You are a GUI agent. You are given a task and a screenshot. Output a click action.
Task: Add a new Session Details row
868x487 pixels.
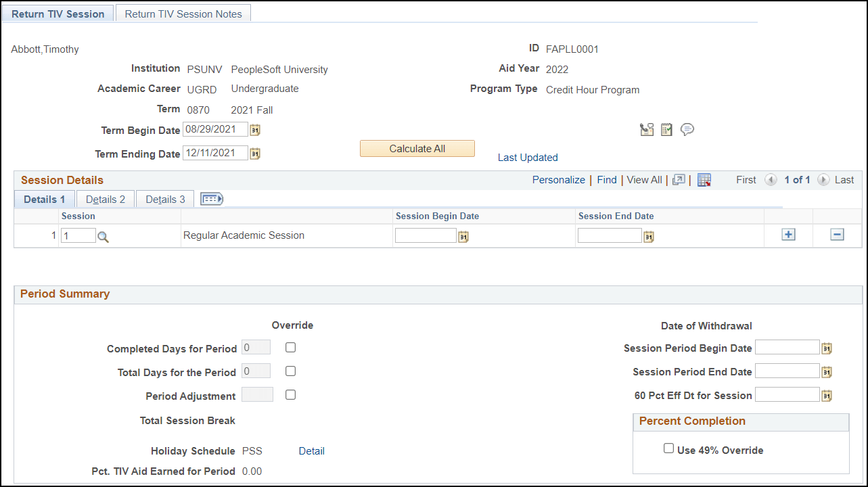[788, 234]
